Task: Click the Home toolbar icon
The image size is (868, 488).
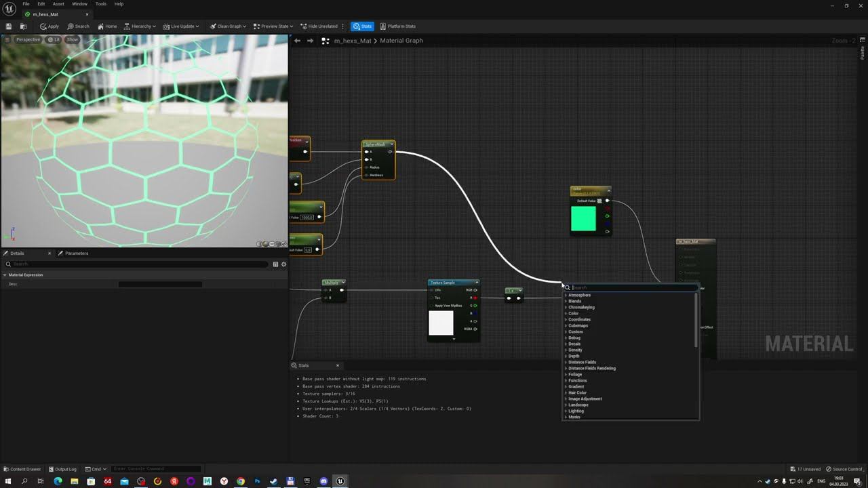Action: click(107, 26)
